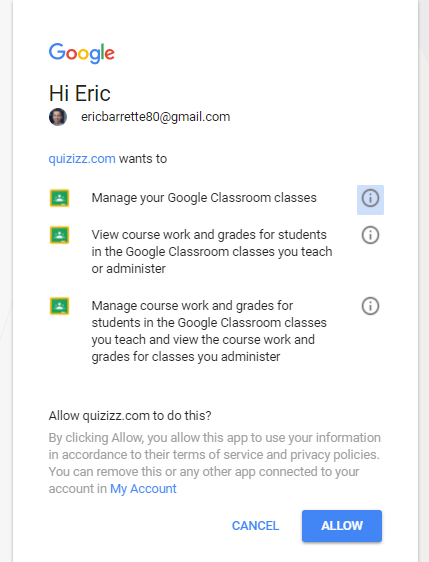
Task: Open the My Account link
Action: coord(143,489)
